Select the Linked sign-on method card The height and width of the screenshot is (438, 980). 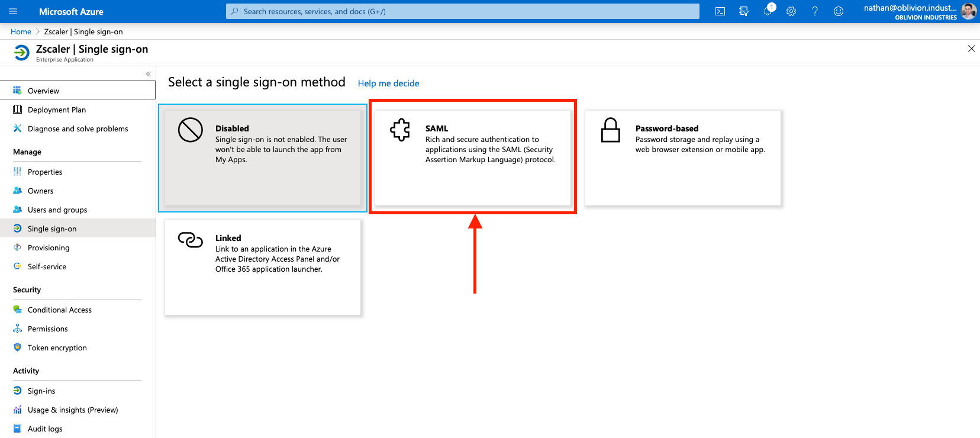(x=263, y=268)
